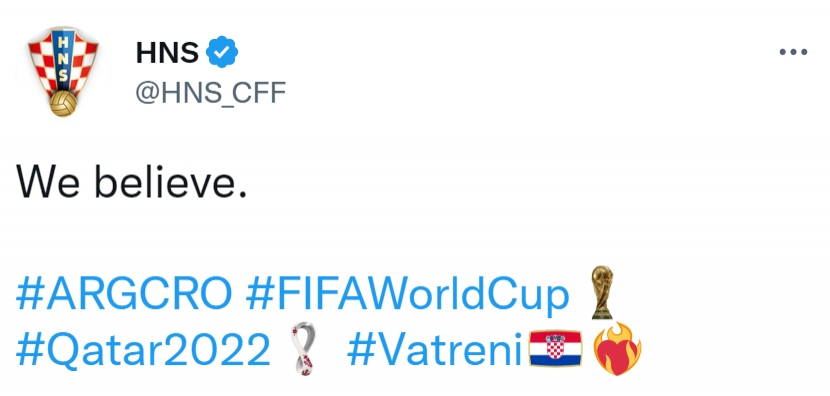This screenshot has height=396, width=830.
Task: Click the red-white checkered shield in avatar
Action: click(x=63, y=62)
